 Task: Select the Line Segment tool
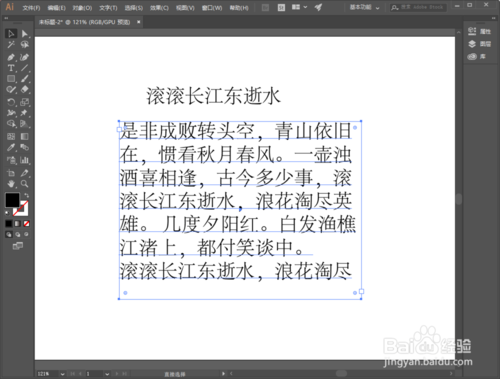point(24,68)
